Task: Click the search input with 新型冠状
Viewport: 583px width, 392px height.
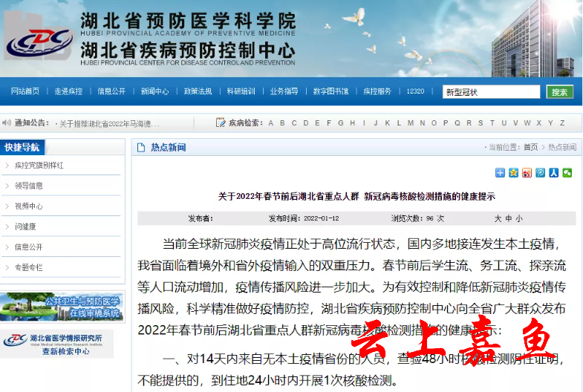Action: [491, 92]
